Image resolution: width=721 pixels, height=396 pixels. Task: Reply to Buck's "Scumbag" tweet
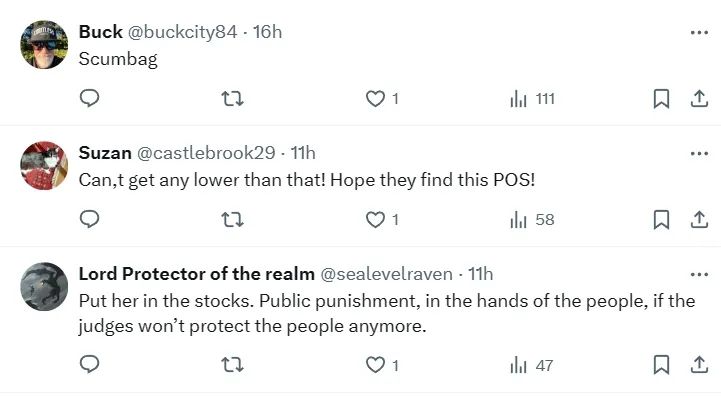pyautogui.click(x=89, y=98)
